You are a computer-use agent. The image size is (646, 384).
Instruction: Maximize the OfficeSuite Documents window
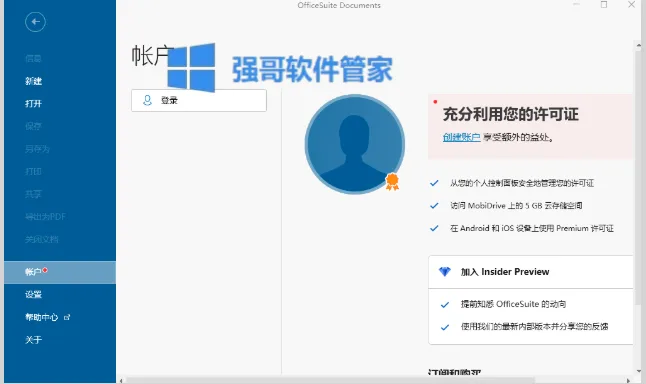point(604,5)
